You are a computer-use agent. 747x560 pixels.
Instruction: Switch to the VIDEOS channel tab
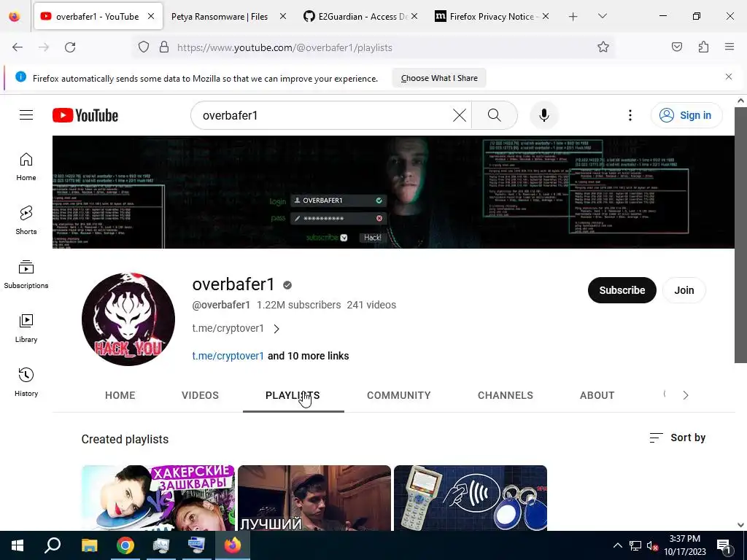point(200,395)
